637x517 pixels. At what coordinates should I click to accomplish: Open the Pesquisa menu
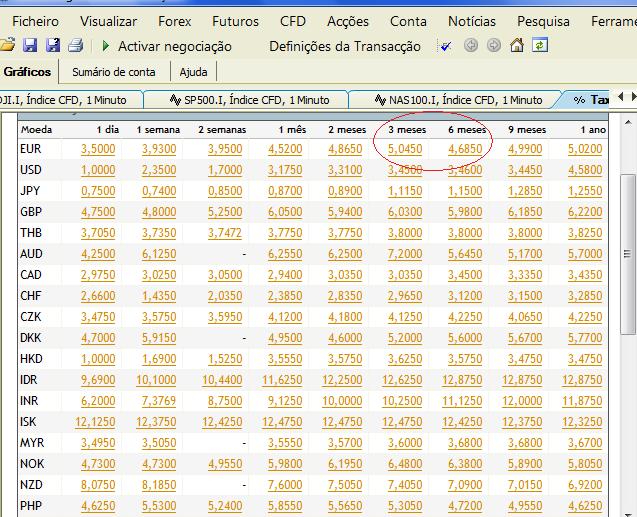tap(544, 21)
